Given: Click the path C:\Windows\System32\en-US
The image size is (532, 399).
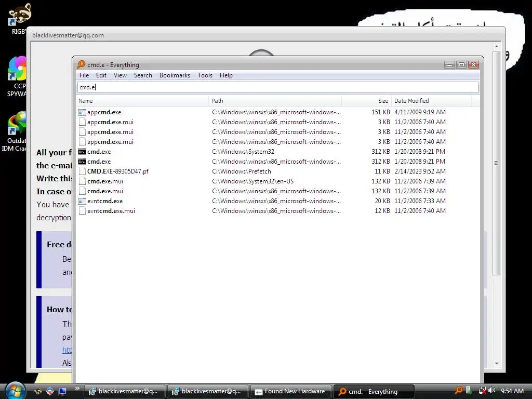Looking at the screenshot, I should point(253,181).
